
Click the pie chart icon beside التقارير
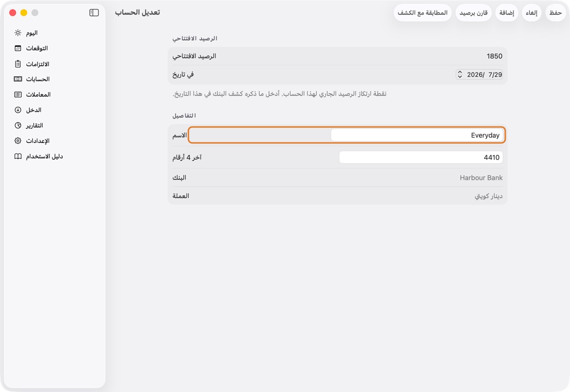tap(18, 126)
